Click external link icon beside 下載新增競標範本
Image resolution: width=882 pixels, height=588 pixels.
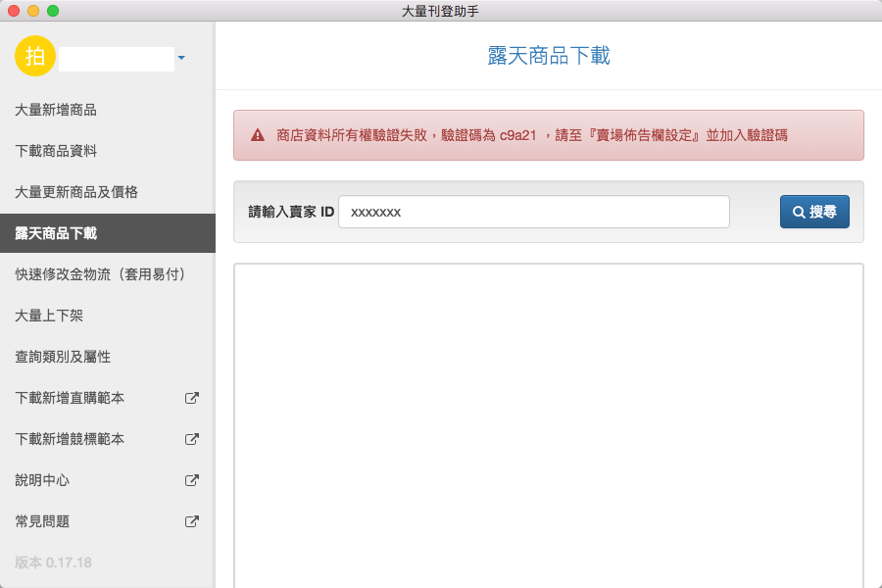pyautogui.click(x=192, y=439)
